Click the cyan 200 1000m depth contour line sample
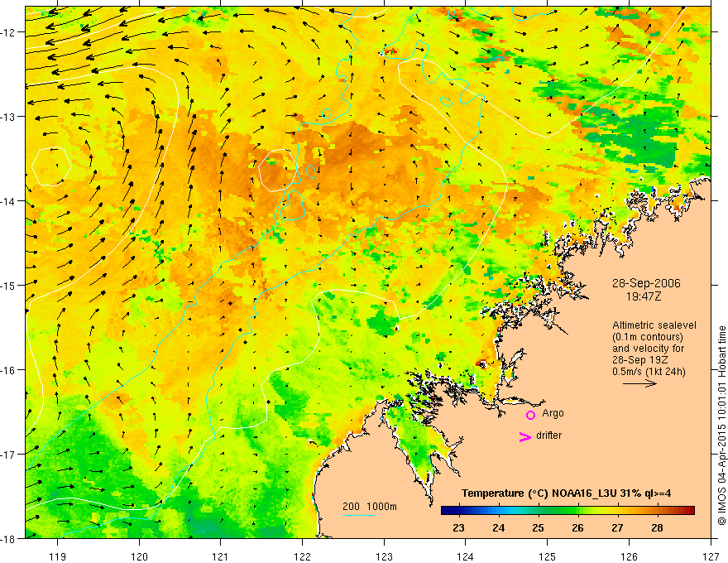Viewport: 728px width, 563px height. (359, 515)
